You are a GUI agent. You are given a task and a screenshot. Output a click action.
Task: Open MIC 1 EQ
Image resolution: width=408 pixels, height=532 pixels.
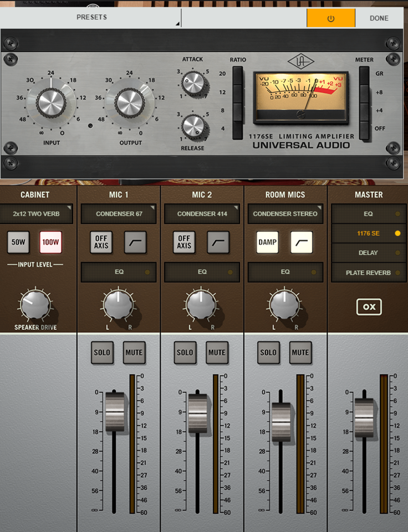point(119,272)
